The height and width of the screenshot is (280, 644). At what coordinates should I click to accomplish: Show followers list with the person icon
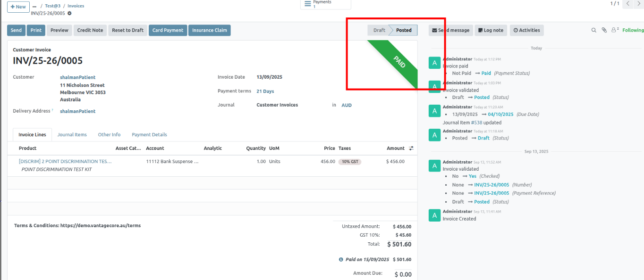pos(614,30)
